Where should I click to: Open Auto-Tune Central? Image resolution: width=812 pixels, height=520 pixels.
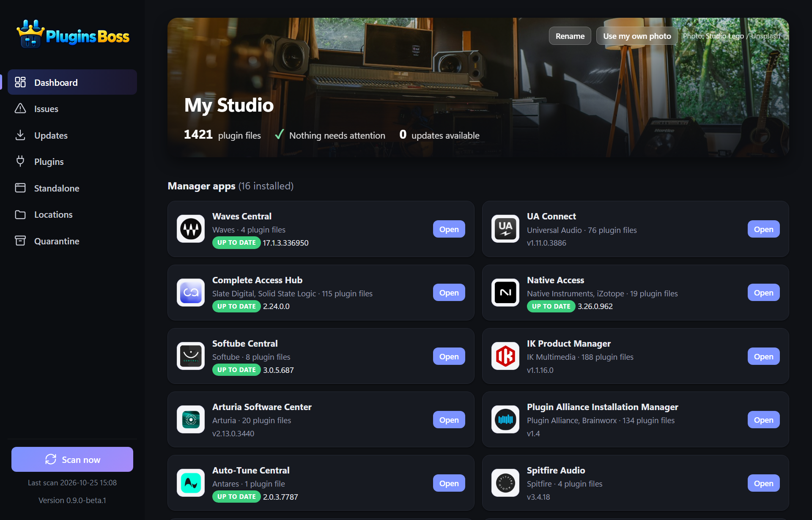449,483
